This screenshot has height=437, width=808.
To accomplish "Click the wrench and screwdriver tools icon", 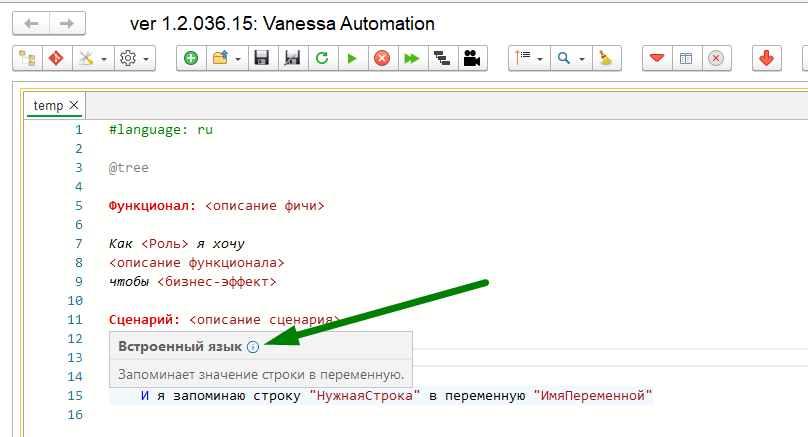I will click(86, 58).
